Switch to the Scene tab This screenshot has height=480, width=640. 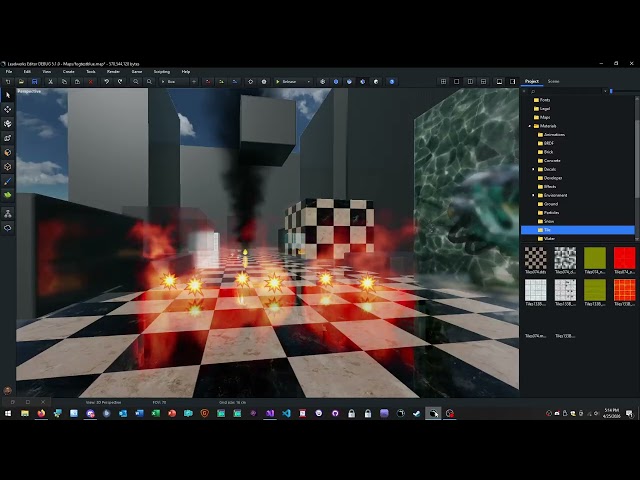click(x=553, y=81)
